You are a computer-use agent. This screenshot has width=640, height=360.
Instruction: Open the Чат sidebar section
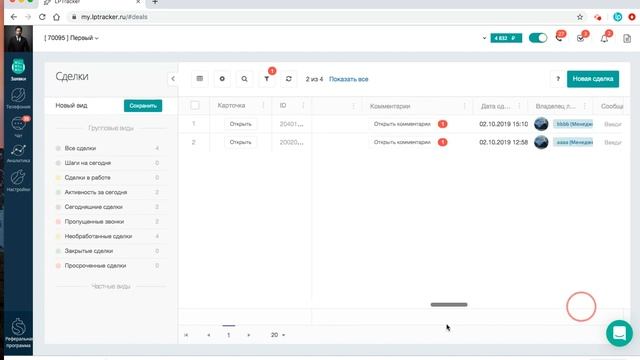tap(18, 126)
